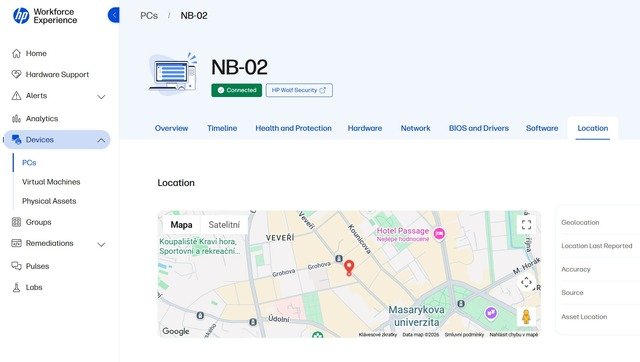This screenshot has width=640, height=362.
Task: Select Physical Assets under Devices
Action: tap(49, 201)
